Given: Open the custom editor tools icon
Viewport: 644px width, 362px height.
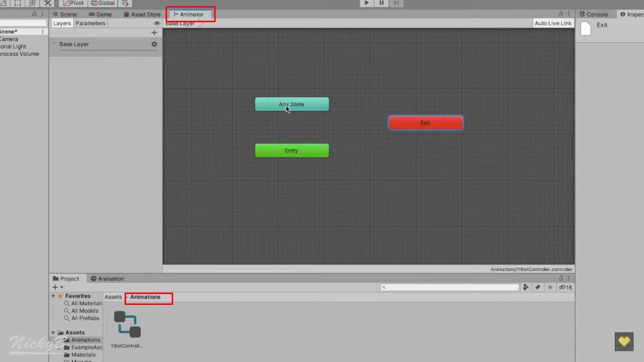Looking at the screenshot, I should [47, 3].
